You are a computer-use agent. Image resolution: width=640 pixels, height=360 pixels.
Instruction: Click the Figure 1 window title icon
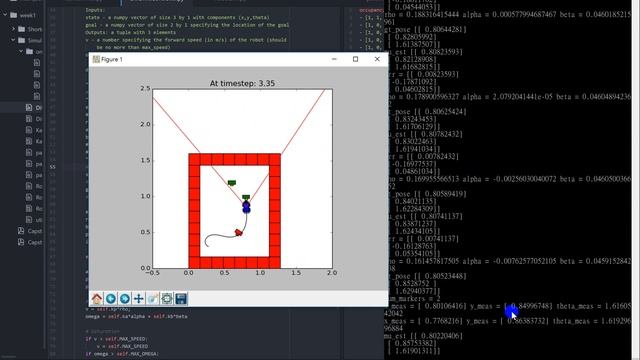[x=96, y=59]
